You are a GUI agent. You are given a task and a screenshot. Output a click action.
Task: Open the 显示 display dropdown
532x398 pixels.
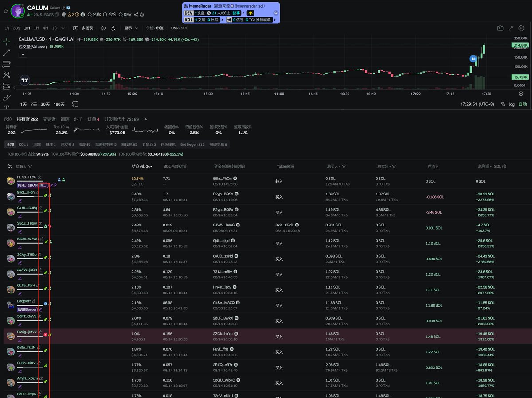tap(131, 28)
